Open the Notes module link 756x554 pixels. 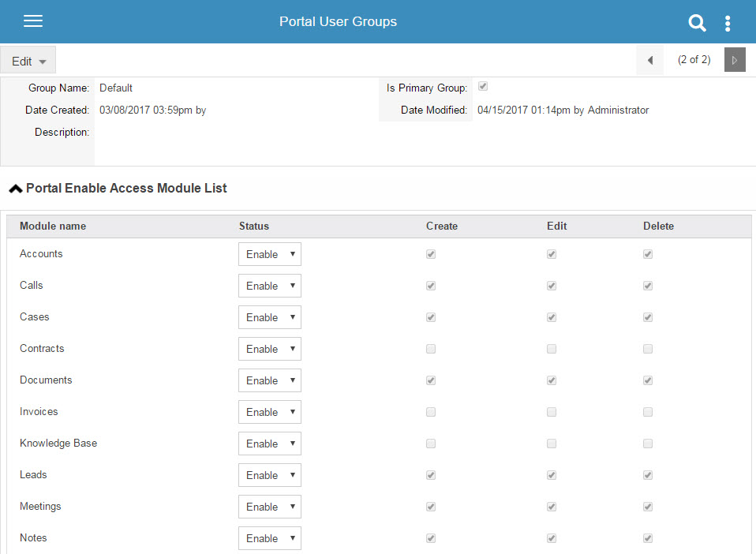(33, 537)
